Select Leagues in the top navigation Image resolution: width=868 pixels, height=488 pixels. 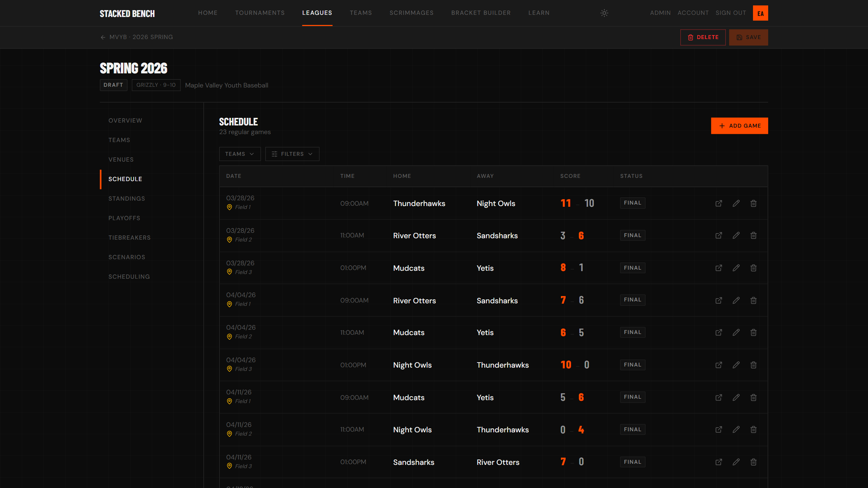(x=317, y=13)
